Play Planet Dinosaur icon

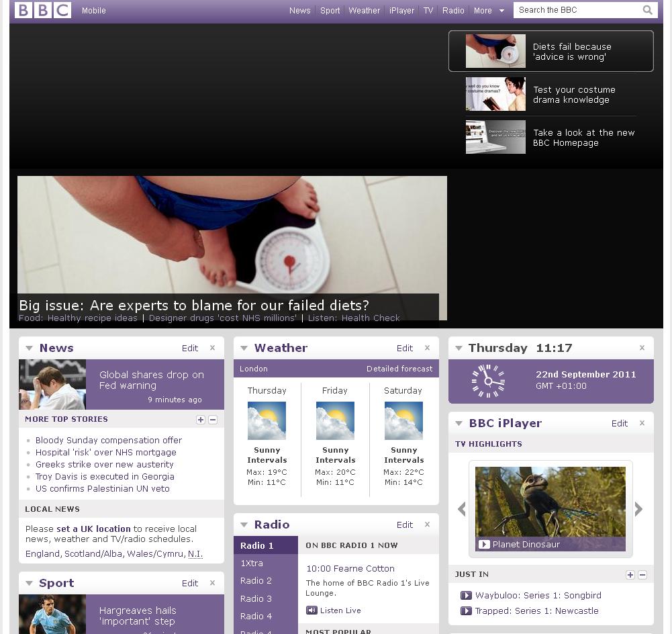coord(484,545)
